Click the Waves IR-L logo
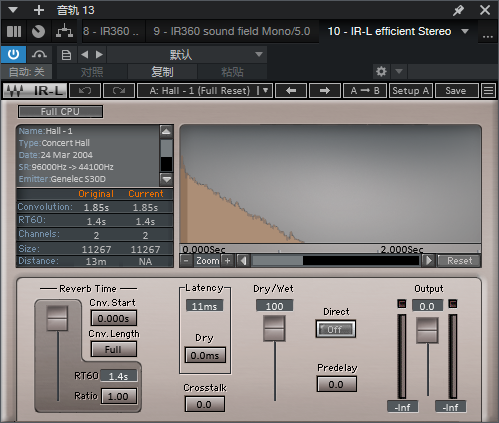Screen dimensions: 499x423 coord(35,91)
